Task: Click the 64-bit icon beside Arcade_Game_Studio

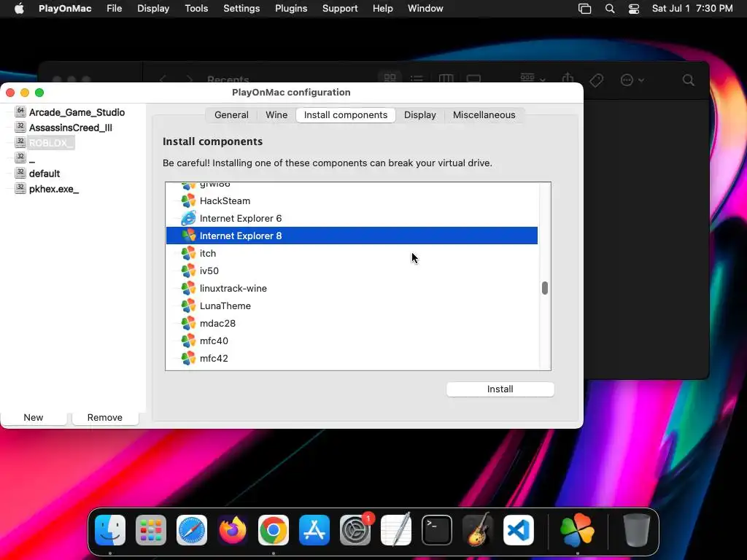Action: (20, 112)
